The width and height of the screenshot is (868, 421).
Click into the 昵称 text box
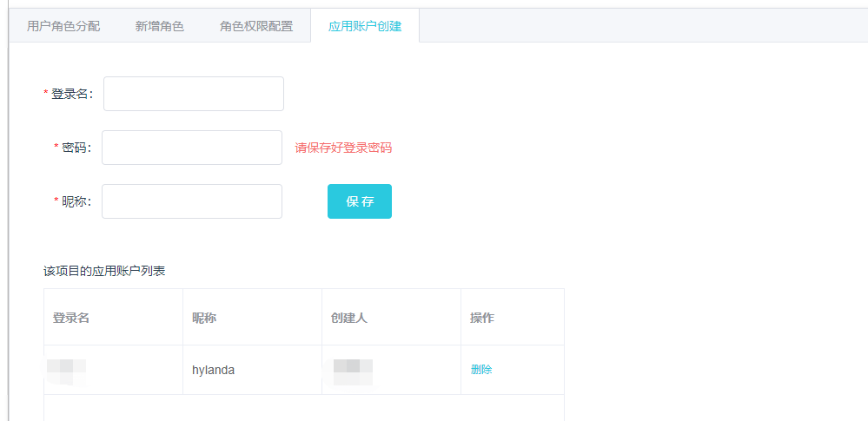coord(192,201)
